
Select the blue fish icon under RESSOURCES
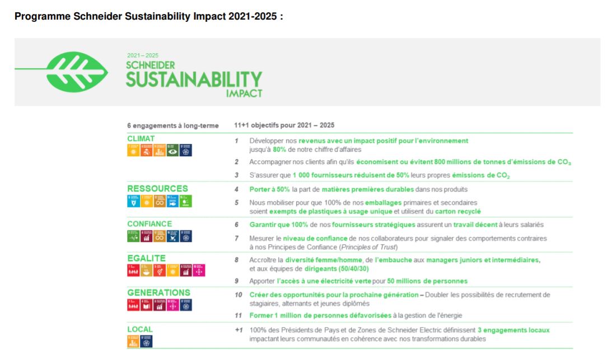(172, 201)
